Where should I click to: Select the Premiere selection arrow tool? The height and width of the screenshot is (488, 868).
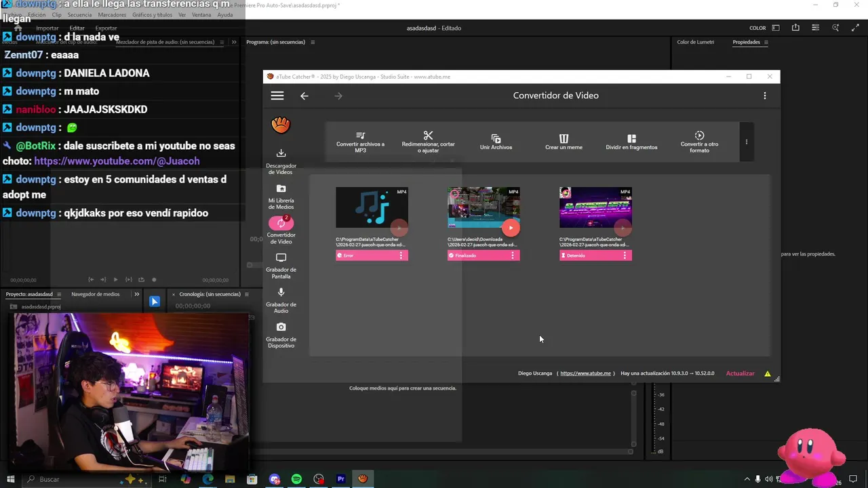tap(155, 302)
